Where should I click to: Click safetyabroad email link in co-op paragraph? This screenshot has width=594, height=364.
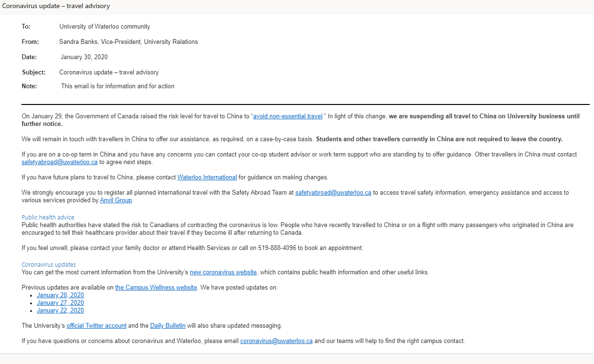(60, 162)
